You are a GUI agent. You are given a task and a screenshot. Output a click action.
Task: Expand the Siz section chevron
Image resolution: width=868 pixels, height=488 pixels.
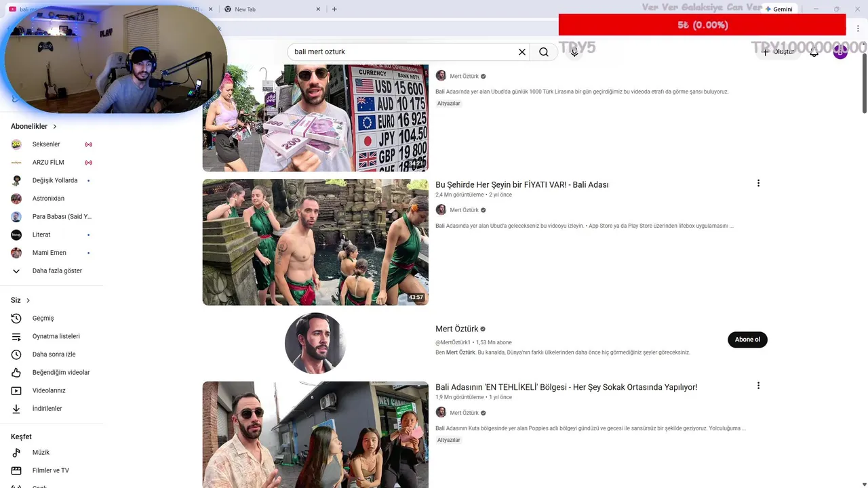28,300
